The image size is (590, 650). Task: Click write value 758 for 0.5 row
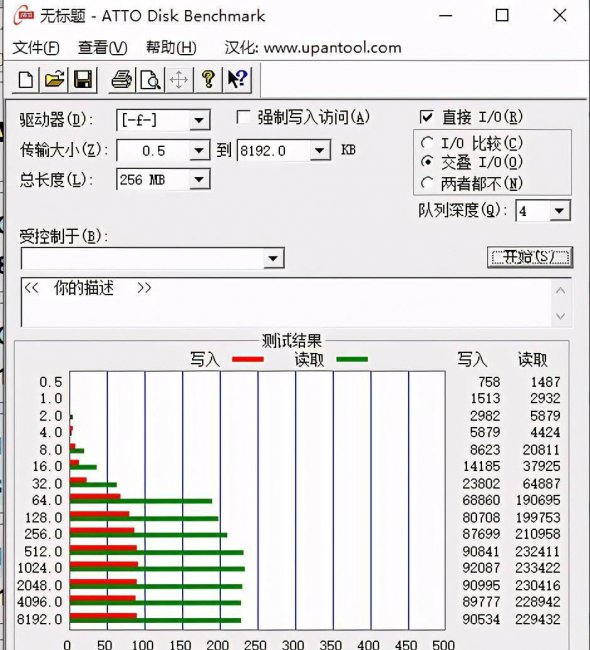(489, 382)
